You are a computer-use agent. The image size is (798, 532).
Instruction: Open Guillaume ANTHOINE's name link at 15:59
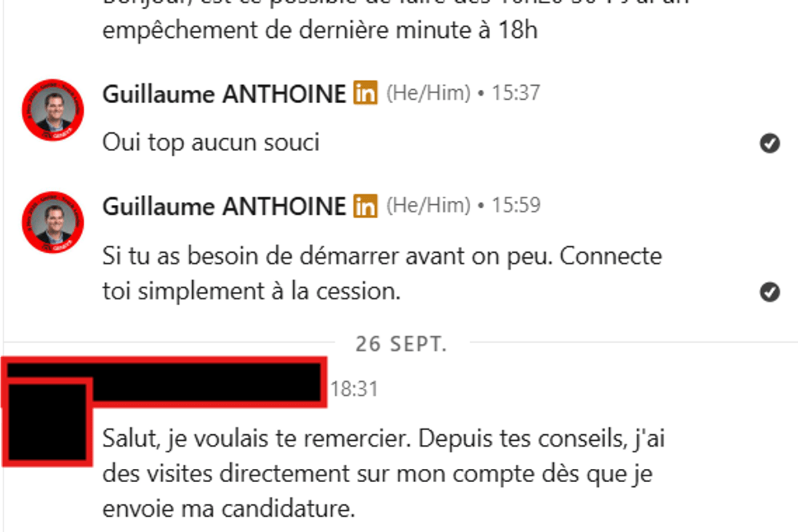(x=224, y=207)
